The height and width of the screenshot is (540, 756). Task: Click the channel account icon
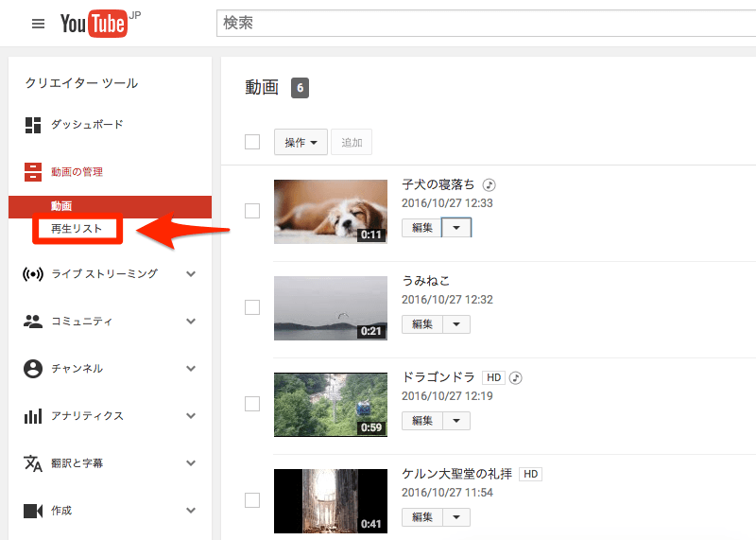[33, 369]
